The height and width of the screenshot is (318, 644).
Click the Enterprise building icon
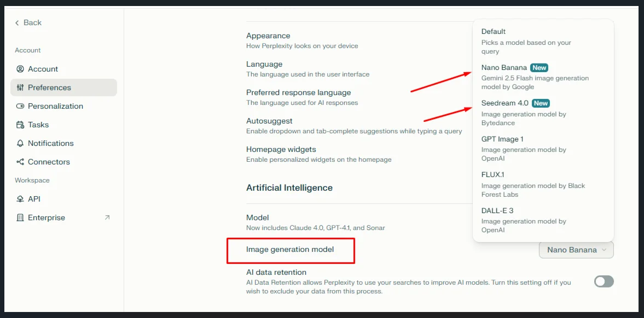click(20, 217)
